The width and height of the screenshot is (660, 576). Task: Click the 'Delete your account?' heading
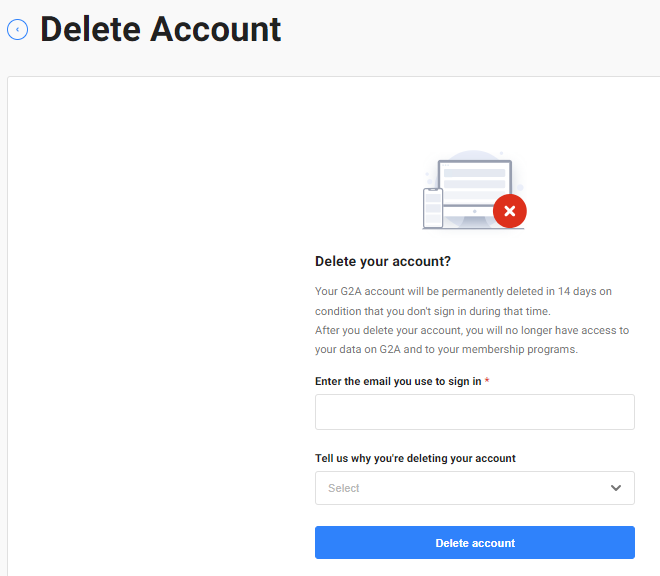[x=383, y=262]
